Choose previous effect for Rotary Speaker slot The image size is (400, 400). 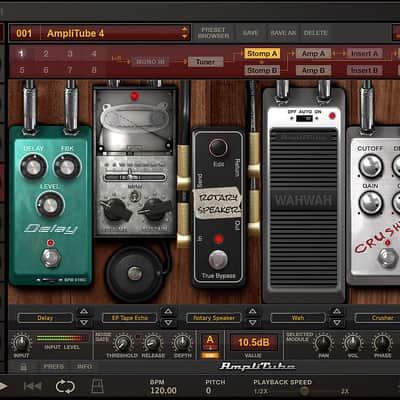[x=253, y=311]
